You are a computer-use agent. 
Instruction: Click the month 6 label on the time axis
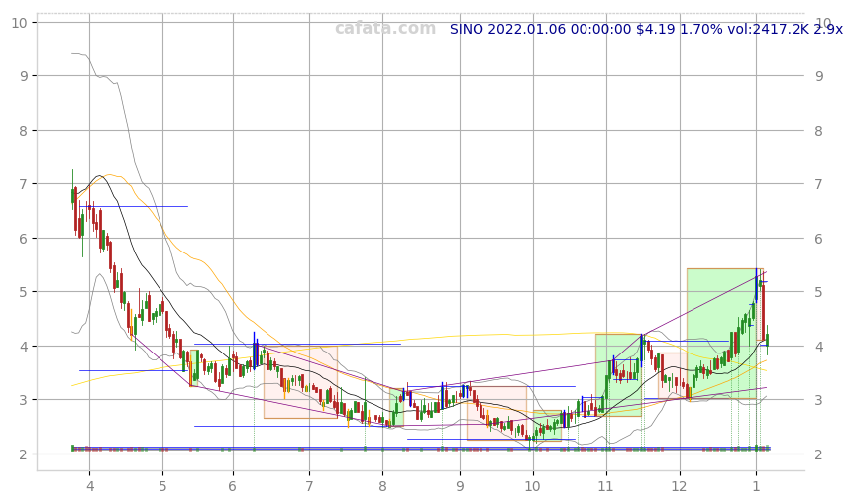(233, 486)
